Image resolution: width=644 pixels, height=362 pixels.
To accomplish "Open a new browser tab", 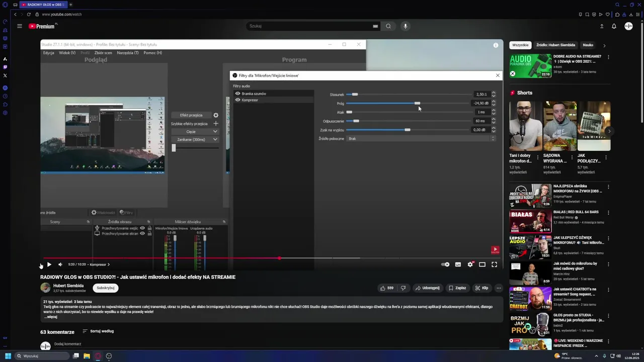I will (x=70, y=5).
